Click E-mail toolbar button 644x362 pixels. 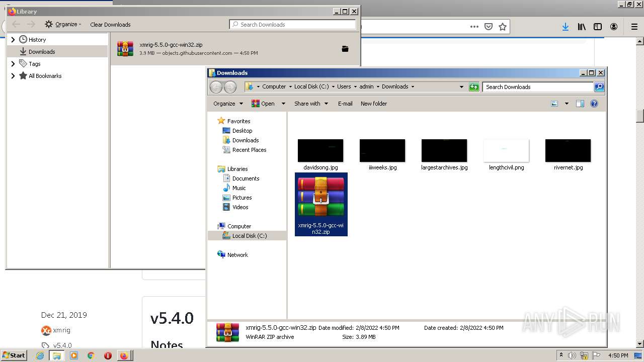click(345, 104)
